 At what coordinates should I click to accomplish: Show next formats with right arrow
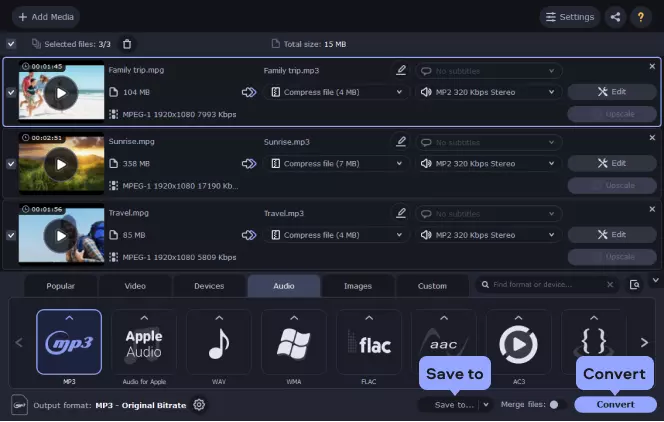point(644,342)
